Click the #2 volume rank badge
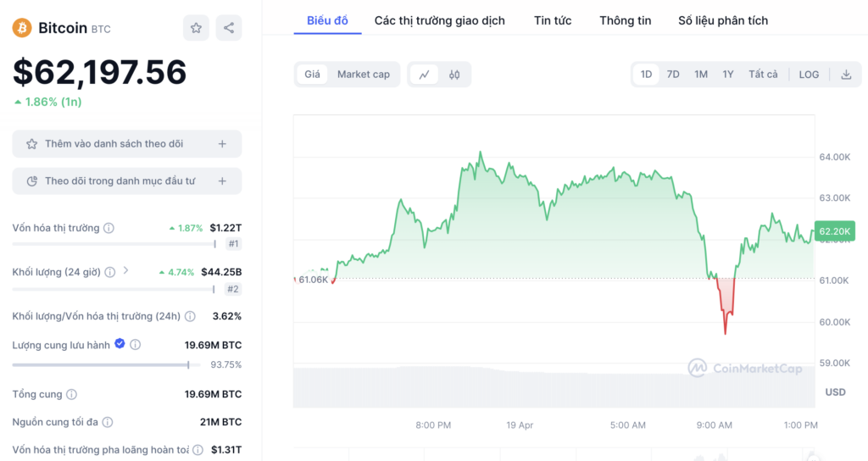 point(233,289)
